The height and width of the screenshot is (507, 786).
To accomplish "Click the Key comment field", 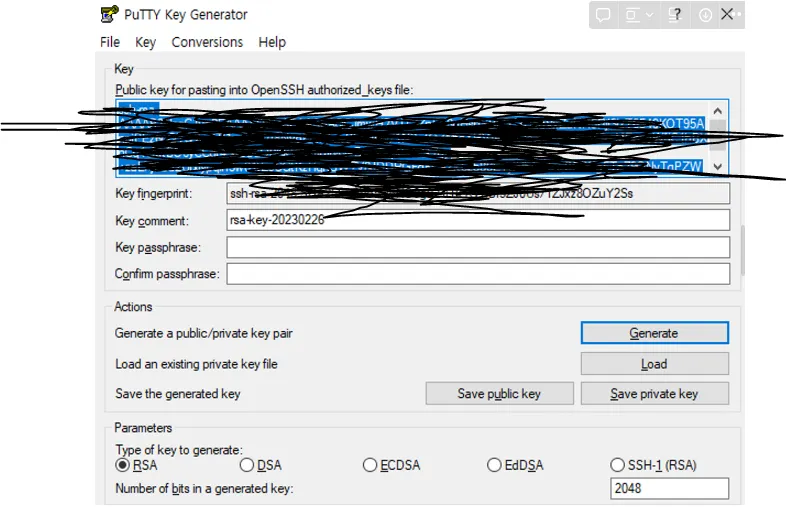I will (478, 220).
